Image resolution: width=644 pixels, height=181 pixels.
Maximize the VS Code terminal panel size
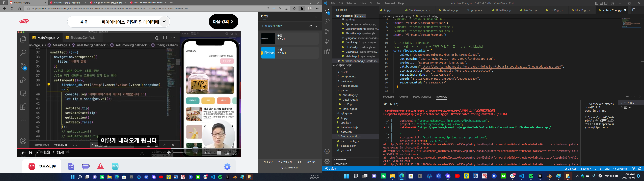coord(635,97)
